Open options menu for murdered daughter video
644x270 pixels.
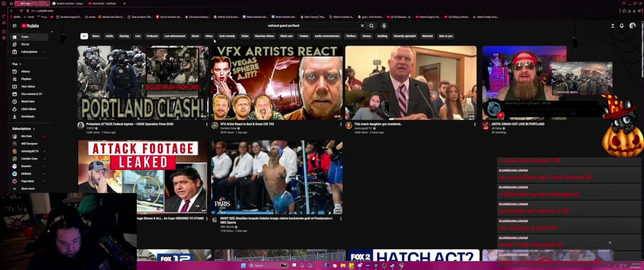(x=475, y=124)
